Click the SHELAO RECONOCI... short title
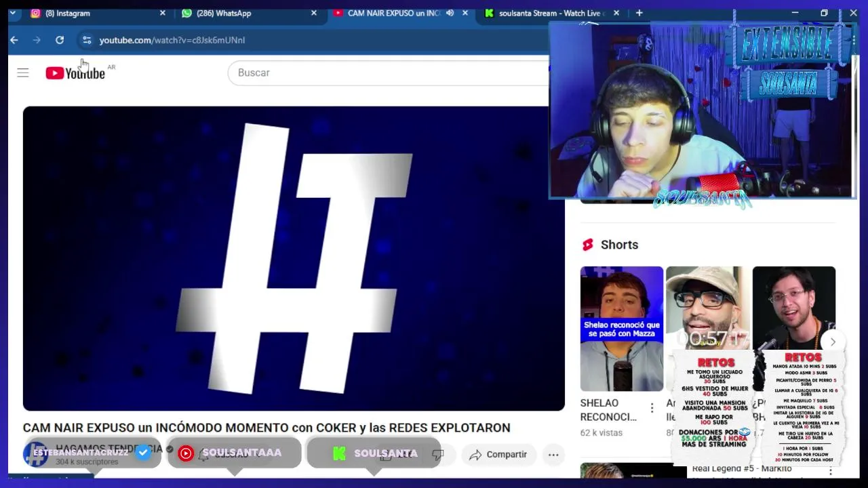 pyautogui.click(x=608, y=410)
